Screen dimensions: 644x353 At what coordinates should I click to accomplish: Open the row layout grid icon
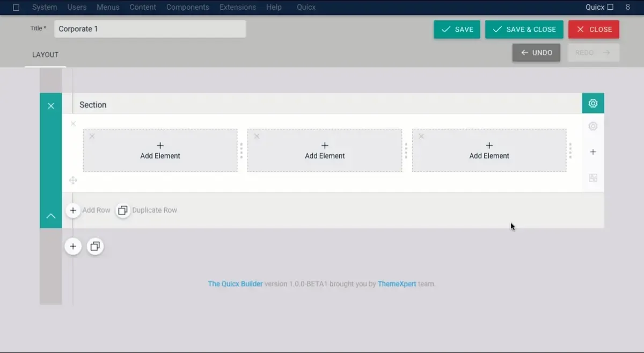coord(593,178)
